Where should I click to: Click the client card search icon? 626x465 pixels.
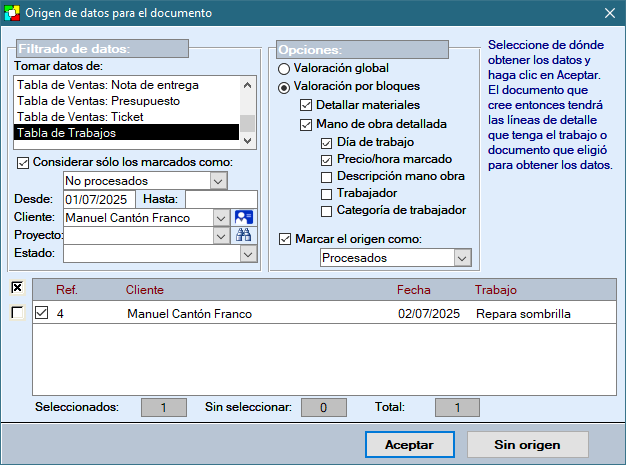(x=244, y=217)
